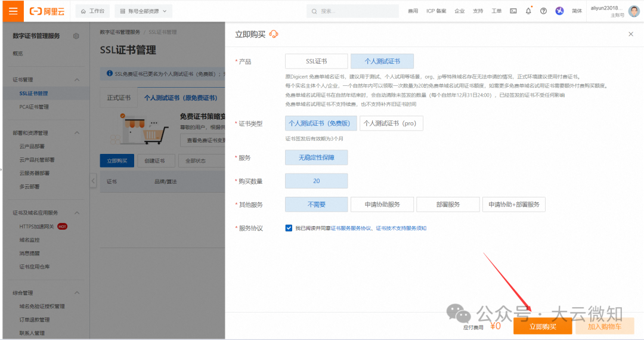Click blue 立即购买 button on background page
Image resolution: width=644 pixels, height=340 pixels.
[x=117, y=160]
